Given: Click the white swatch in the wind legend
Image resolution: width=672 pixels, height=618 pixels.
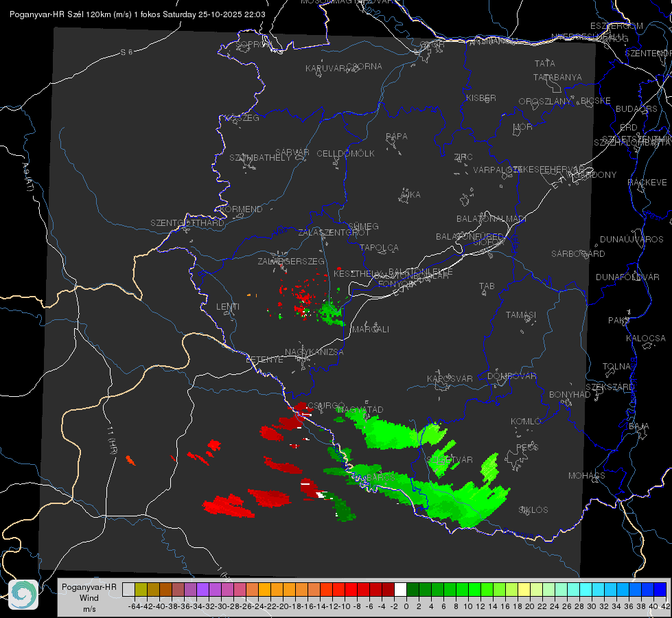Looking at the screenshot, I should 400,589.
